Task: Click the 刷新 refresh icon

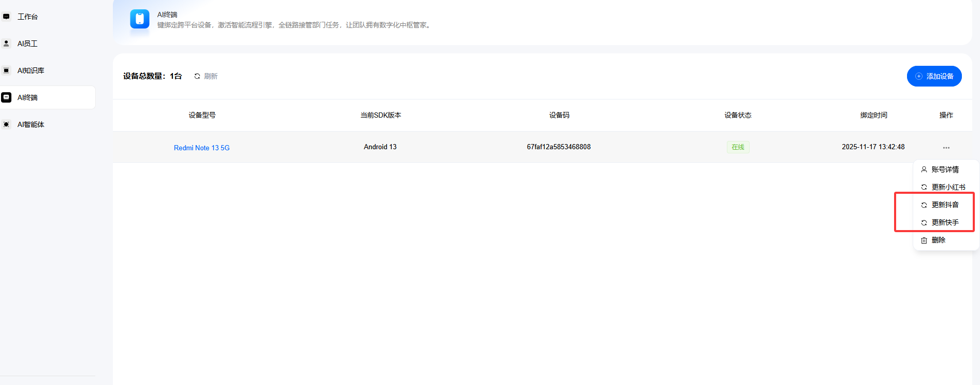Action: [x=197, y=76]
